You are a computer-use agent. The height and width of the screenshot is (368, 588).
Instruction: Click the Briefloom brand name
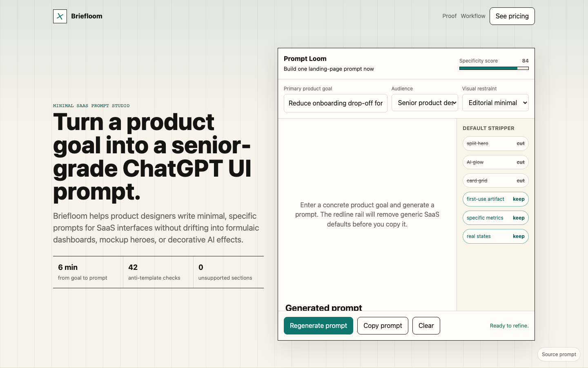pyautogui.click(x=87, y=16)
